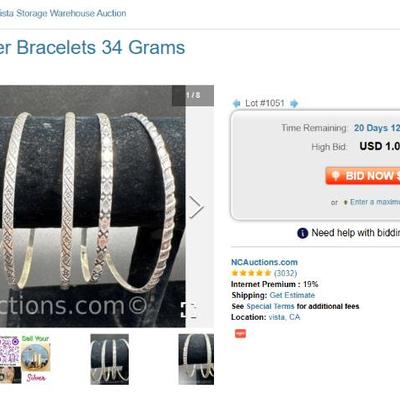Open the Storage Warehouse Auction breadcrumb
This screenshot has width=400, height=400.
coord(63,13)
